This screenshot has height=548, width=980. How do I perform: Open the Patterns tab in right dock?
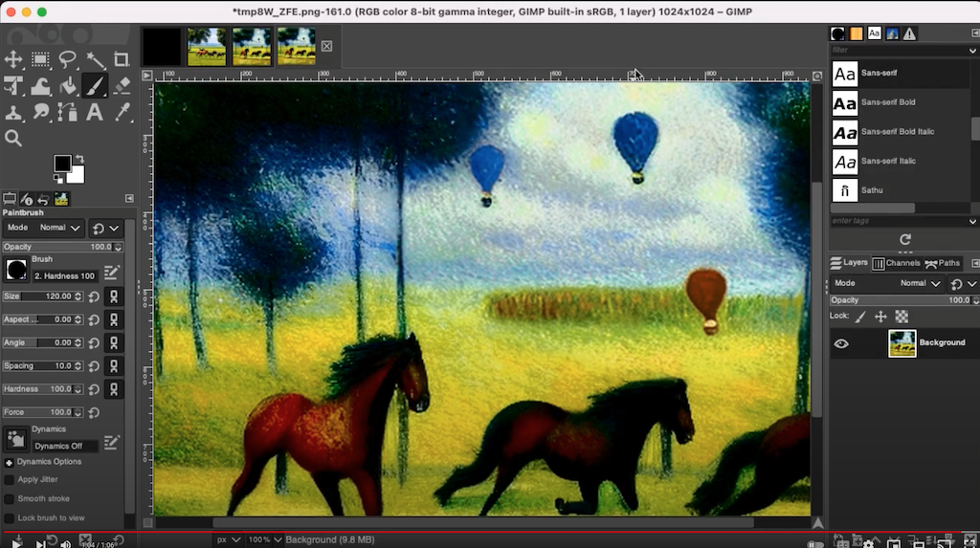click(x=856, y=33)
